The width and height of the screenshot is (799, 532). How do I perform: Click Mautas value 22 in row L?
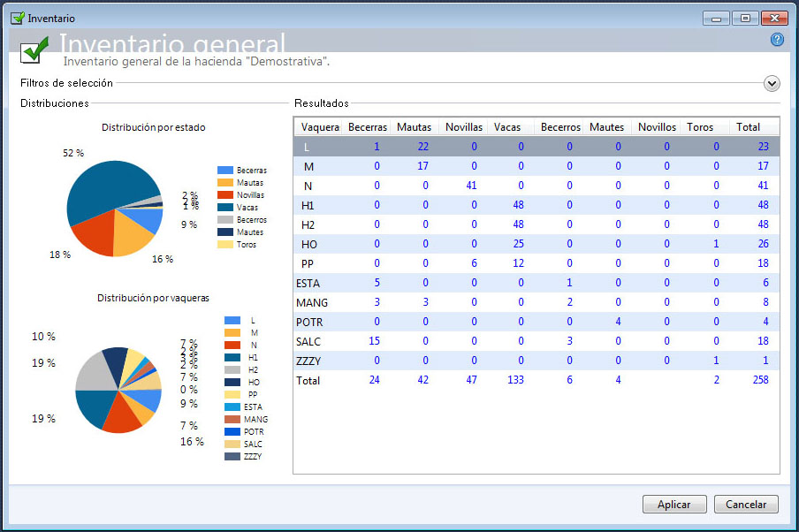click(x=423, y=147)
